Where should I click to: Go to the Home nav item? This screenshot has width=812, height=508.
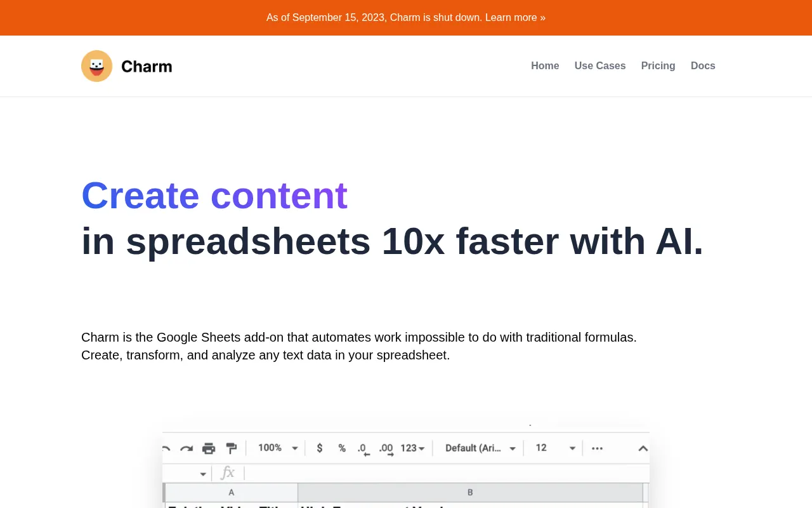[545, 66]
